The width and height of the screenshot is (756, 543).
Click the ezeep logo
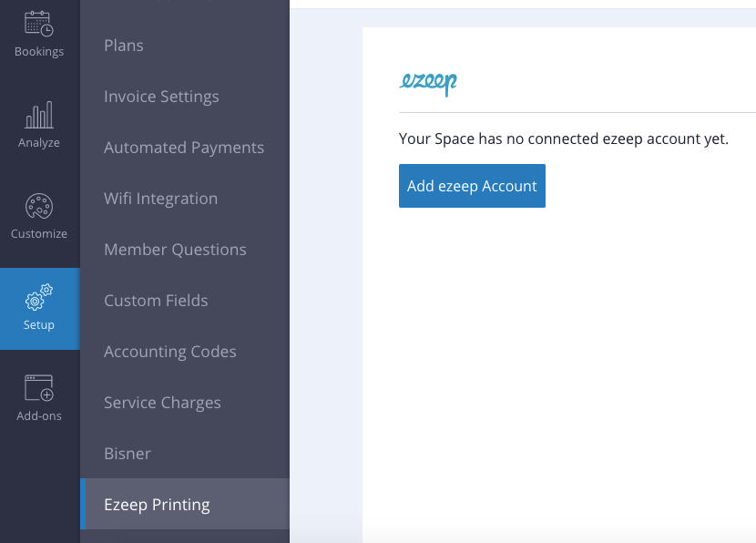click(428, 84)
